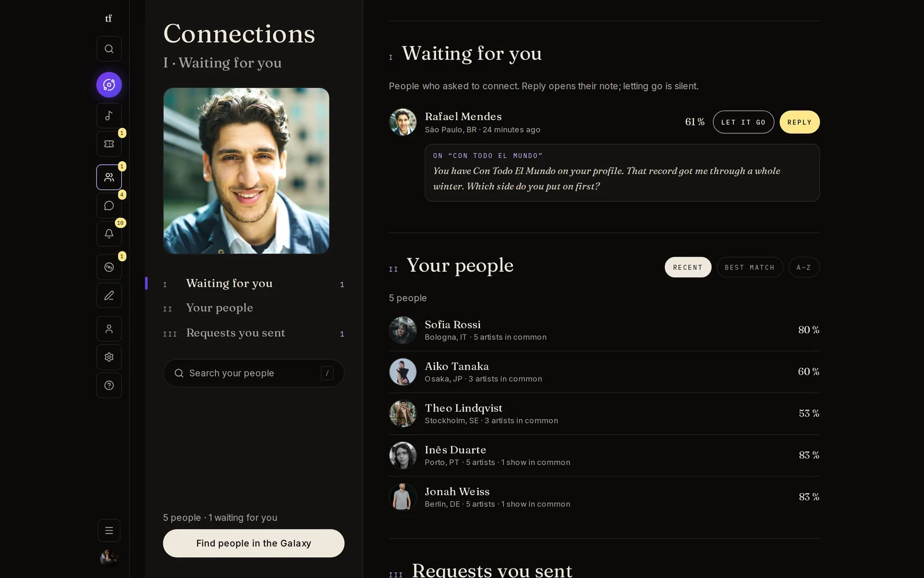This screenshot has height=578, width=924.
Task: Click Inês Duarte's avatar
Action: [x=403, y=455]
